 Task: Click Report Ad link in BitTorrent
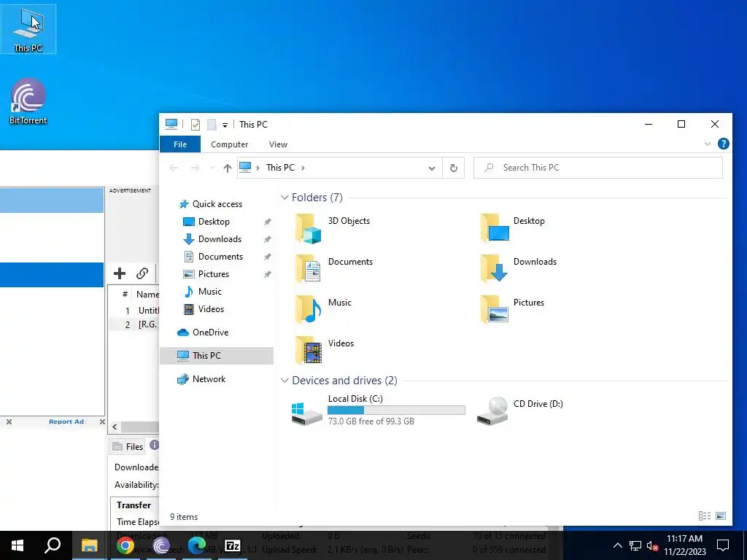pos(66,421)
